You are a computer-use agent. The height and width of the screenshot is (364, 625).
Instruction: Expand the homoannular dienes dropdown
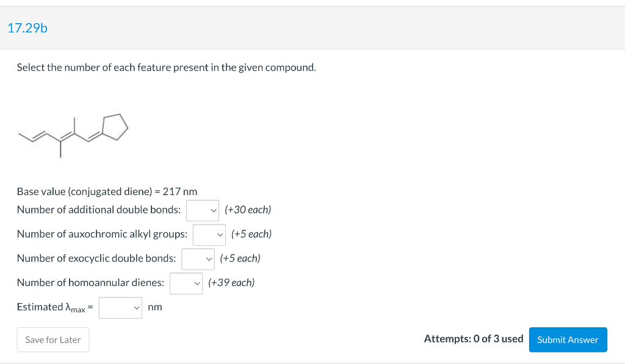pyautogui.click(x=186, y=282)
